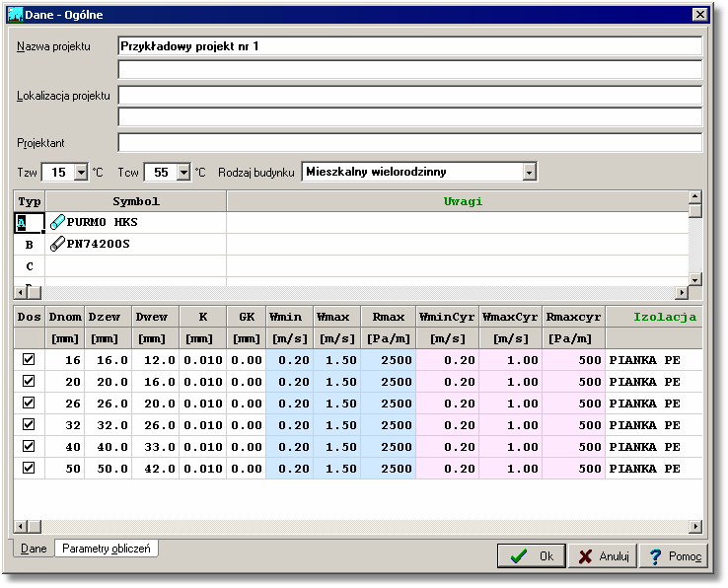This screenshot has height=588, width=728.
Task: Click the pipe type table scroll right arrow
Action: (682, 293)
